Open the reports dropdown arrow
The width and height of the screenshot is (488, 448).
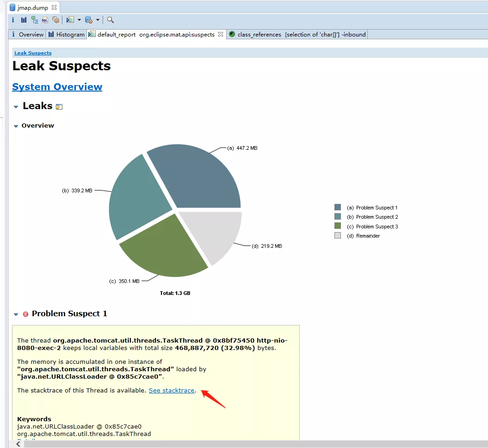(79, 20)
